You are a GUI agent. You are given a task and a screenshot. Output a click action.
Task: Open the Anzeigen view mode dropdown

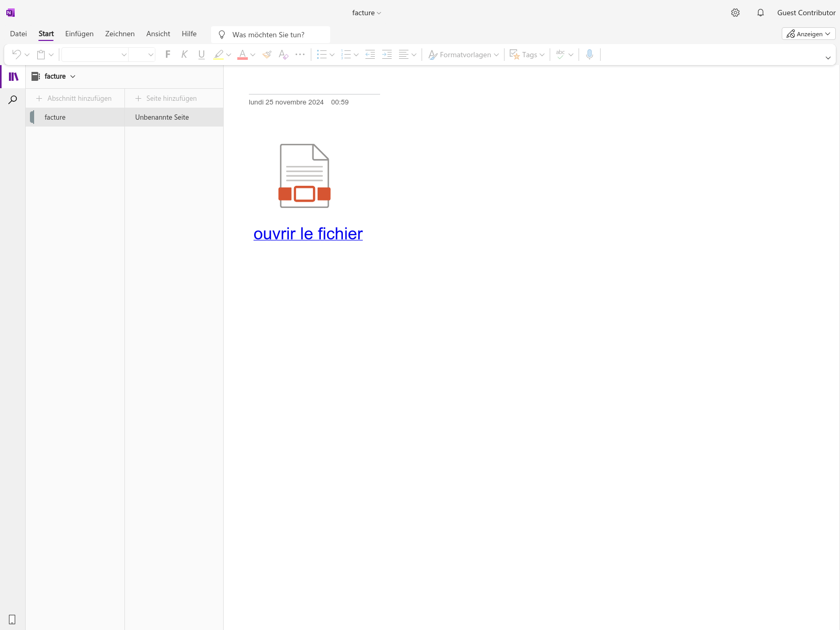click(x=808, y=34)
